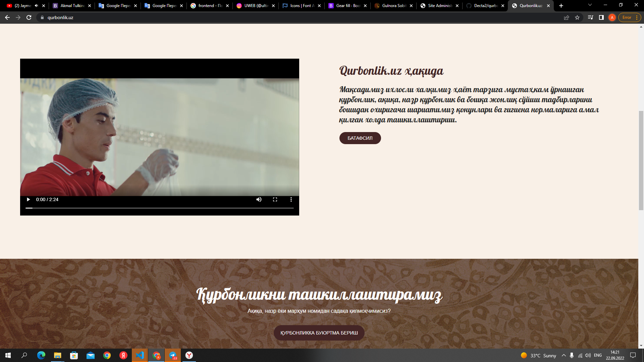Open Visual Studio Code from the taskbar
The width and height of the screenshot is (644, 362).
click(140, 355)
